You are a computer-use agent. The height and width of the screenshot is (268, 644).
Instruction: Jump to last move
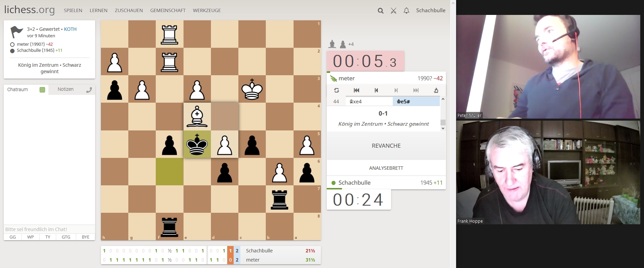pyautogui.click(x=416, y=90)
